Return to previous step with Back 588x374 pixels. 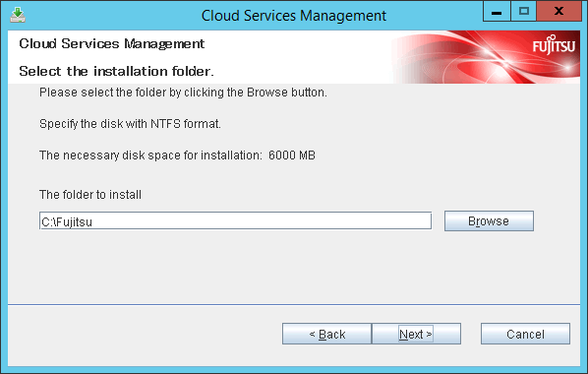pos(327,334)
